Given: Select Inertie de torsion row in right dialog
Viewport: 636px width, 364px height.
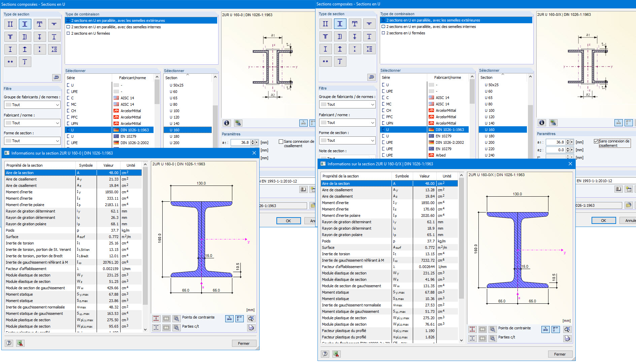Looking at the screenshot, I should click(x=390, y=254).
